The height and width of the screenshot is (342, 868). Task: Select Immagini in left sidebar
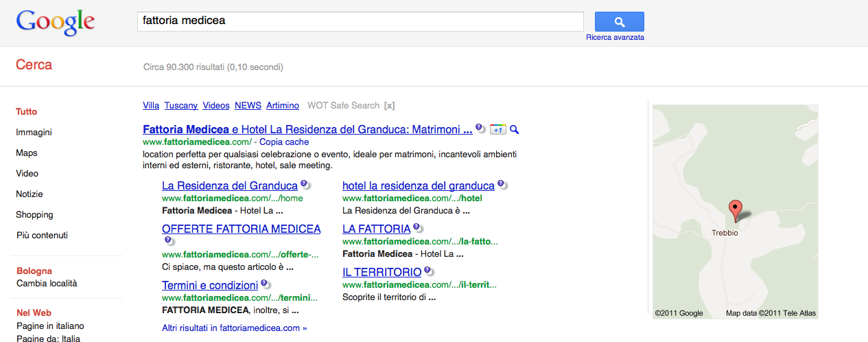tap(34, 132)
